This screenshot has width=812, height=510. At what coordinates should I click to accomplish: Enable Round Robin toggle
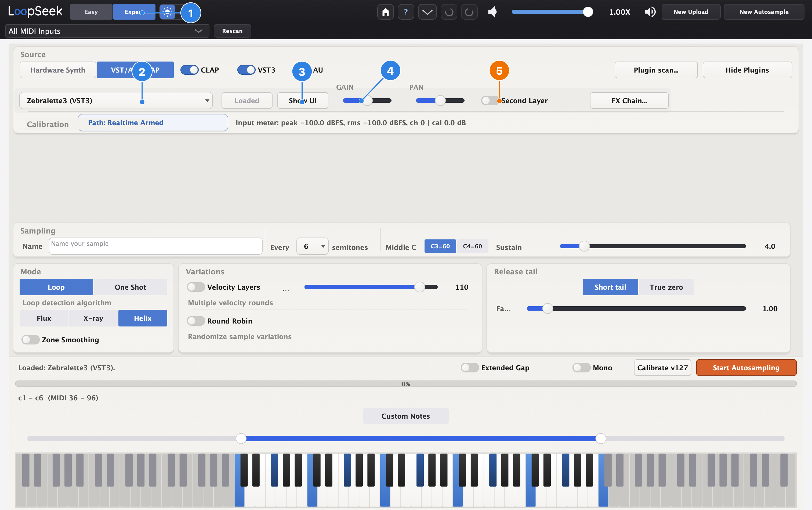coord(196,321)
